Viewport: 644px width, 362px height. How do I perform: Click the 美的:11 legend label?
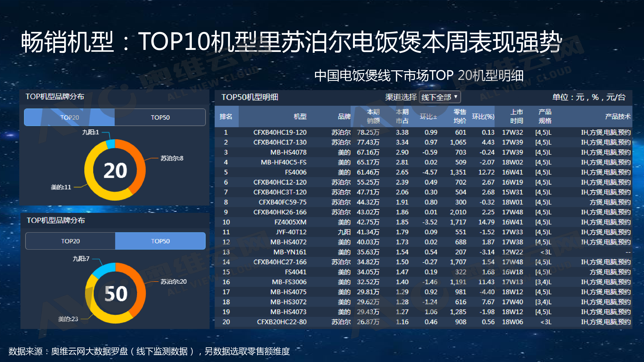(61, 187)
